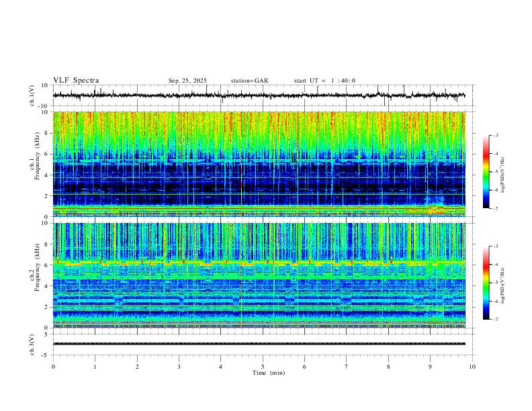Click the "VLF Spectra" plot title
The width and height of the screenshot is (532, 411).
(76, 81)
